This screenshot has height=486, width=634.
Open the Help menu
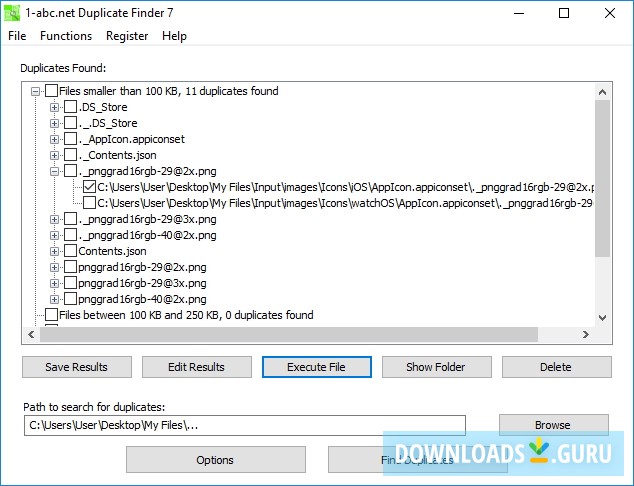tap(174, 36)
